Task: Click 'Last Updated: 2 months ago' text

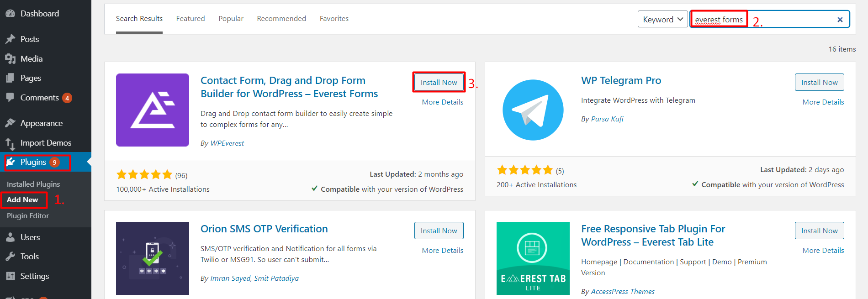Action: click(416, 174)
